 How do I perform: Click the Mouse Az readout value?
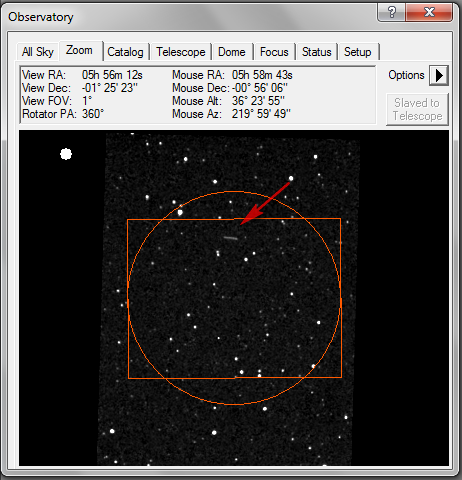coord(261,114)
